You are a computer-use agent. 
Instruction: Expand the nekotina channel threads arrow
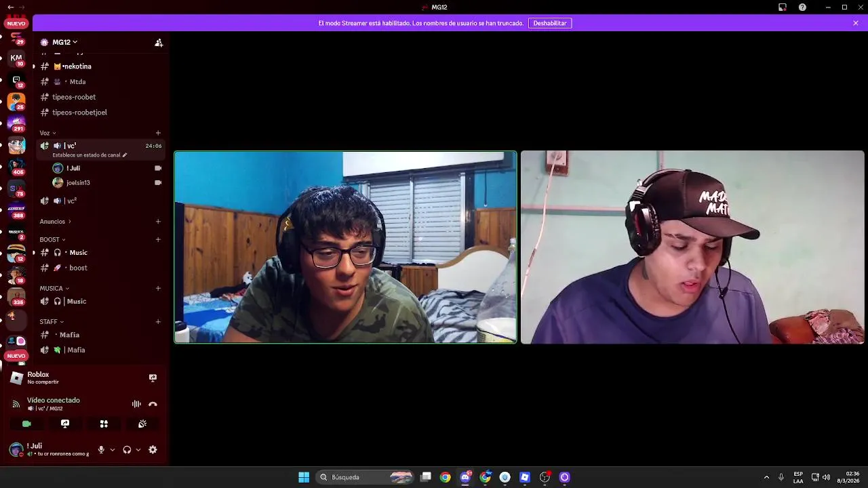[34, 66]
